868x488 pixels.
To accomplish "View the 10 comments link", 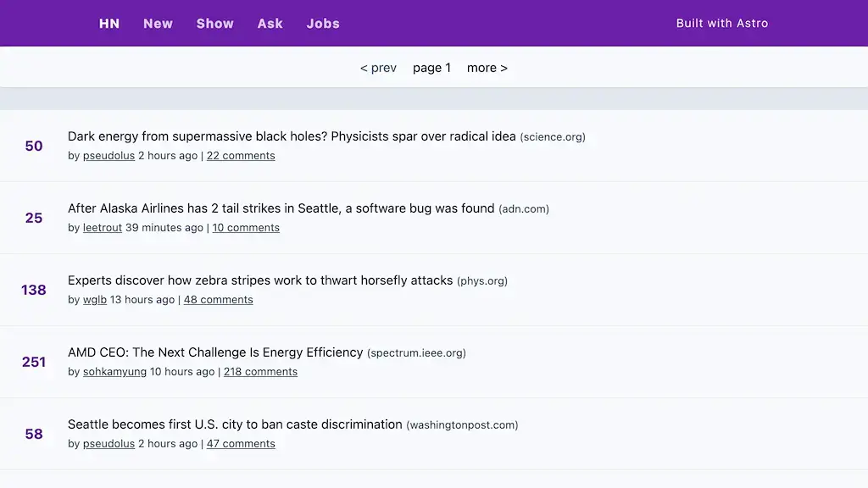I will click(246, 228).
